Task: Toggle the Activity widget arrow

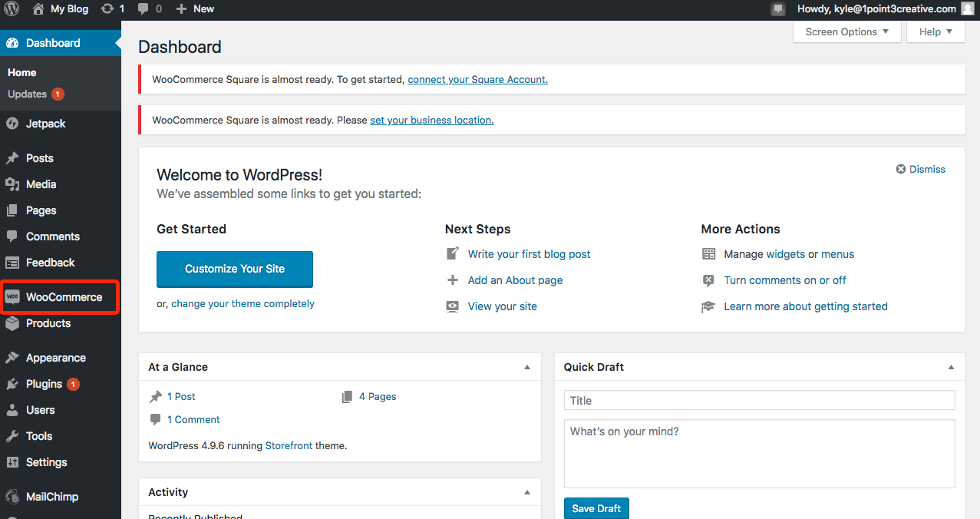Action: tap(527, 492)
